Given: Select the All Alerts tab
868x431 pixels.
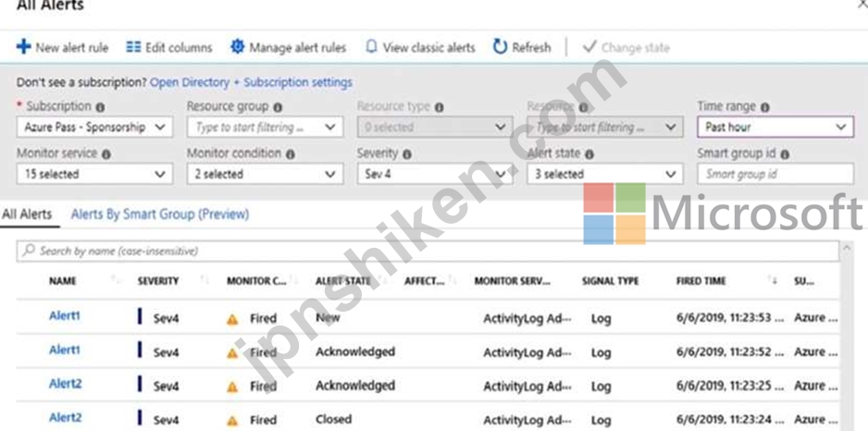Looking at the screenshot, I should [27, 215].
